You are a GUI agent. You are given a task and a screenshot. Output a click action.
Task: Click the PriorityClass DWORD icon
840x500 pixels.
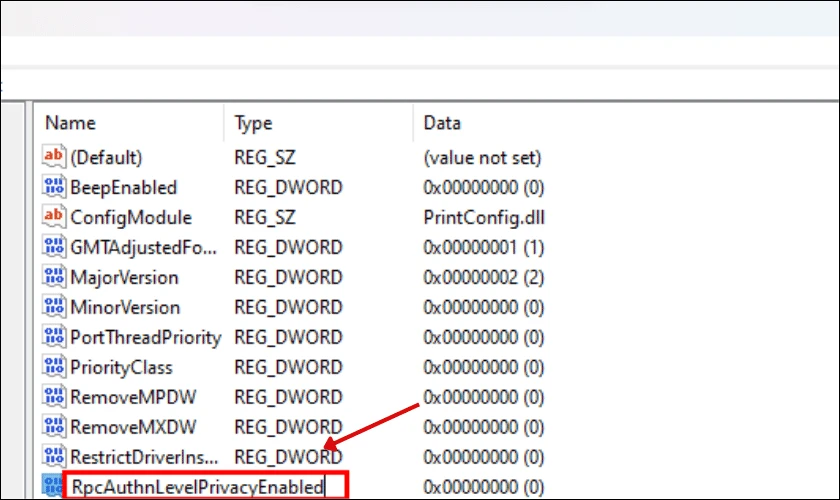(x=54, y=367)
